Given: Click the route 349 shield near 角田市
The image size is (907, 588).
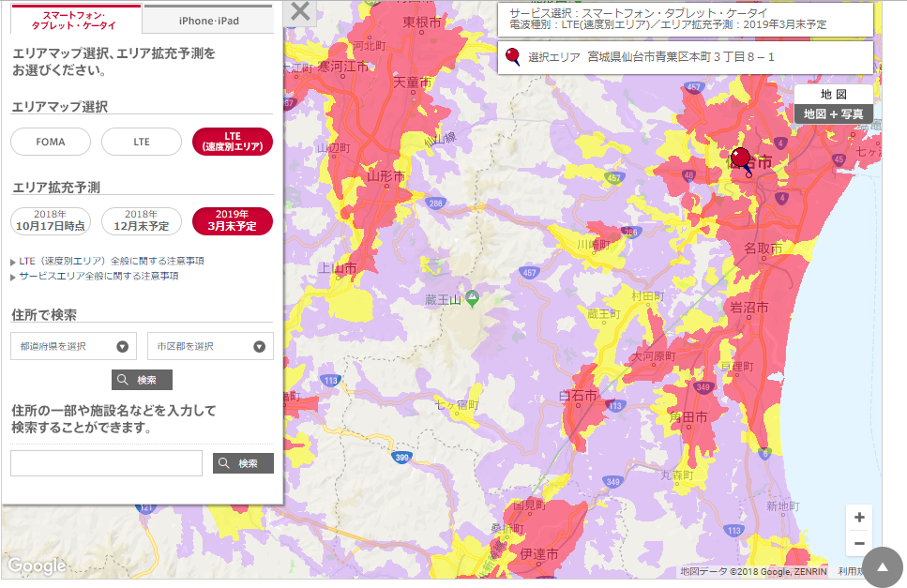Looking at the screenshot, I should pyautogui.click(x=703, y=387).
